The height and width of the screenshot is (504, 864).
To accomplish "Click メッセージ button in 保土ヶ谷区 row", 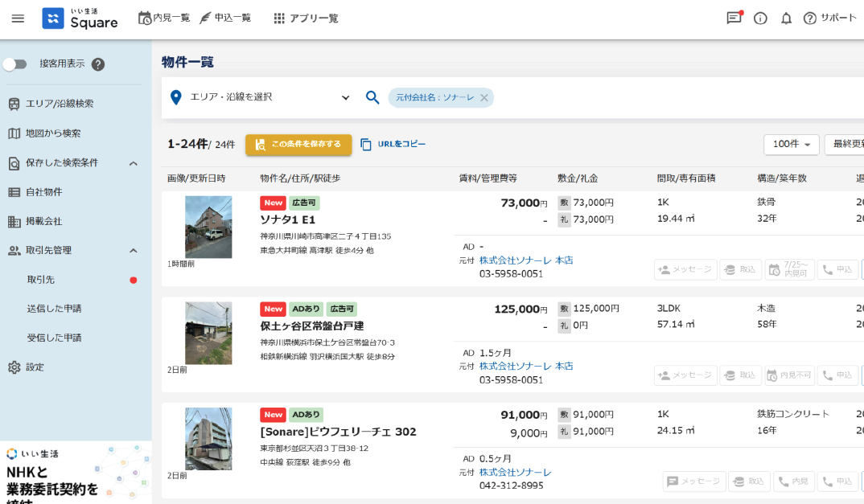I will 685,375.
